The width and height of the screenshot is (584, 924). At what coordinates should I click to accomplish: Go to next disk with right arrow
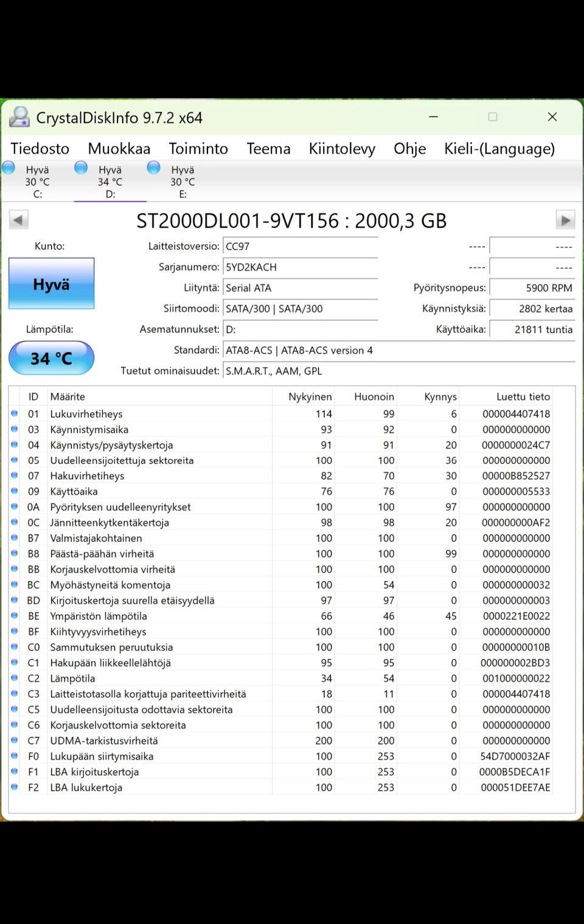[x=565, y=220]
